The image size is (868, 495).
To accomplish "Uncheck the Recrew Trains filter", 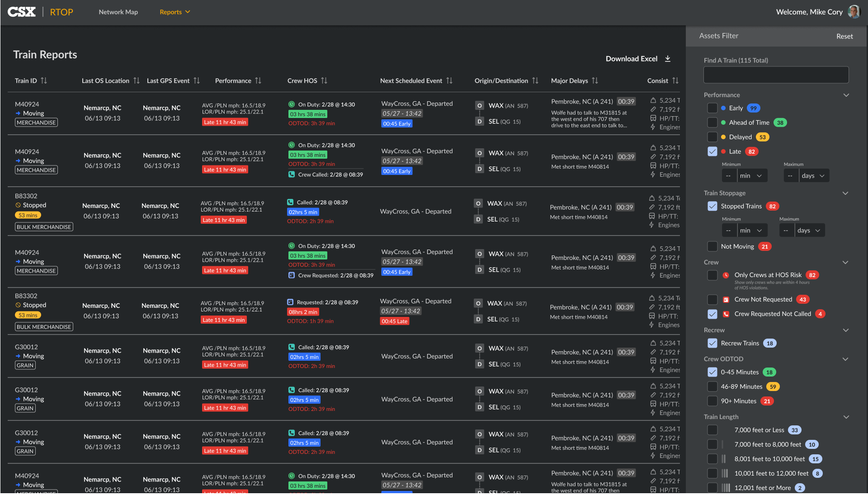I will click(712, 343).
